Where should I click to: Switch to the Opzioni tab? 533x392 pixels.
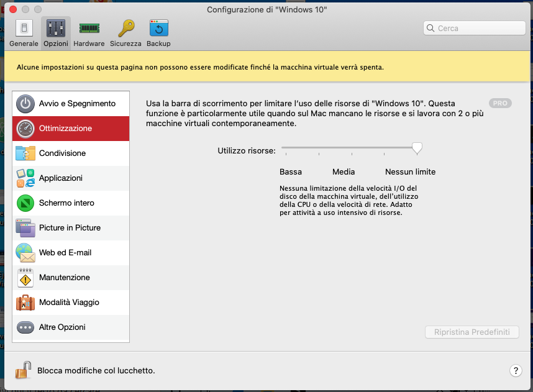point(56,34)
